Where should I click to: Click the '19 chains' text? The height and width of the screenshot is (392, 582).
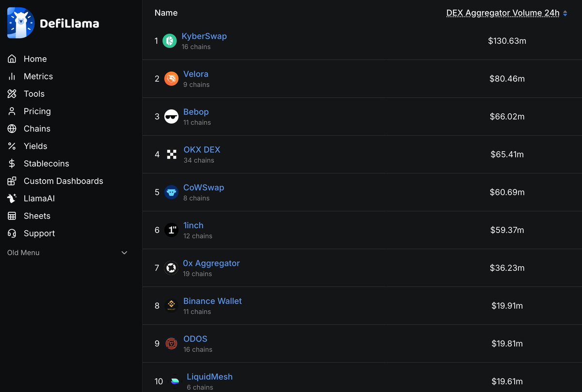point(197,274)
